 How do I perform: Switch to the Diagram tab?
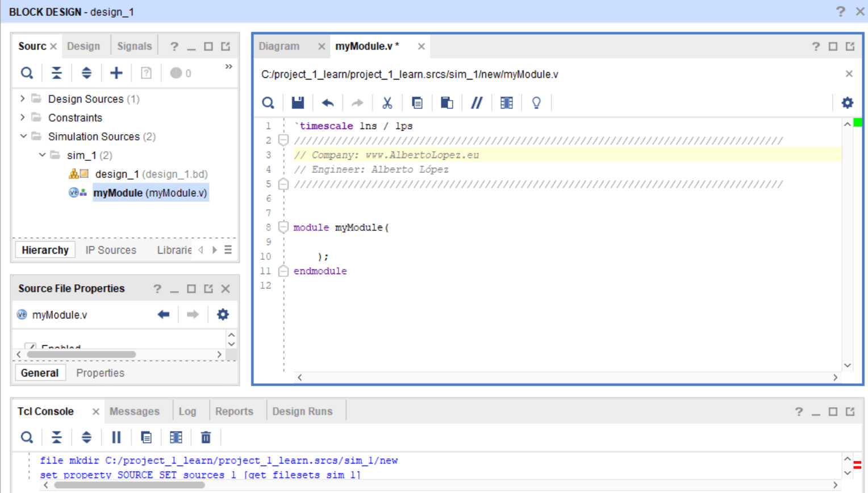(x=279, y=46)
